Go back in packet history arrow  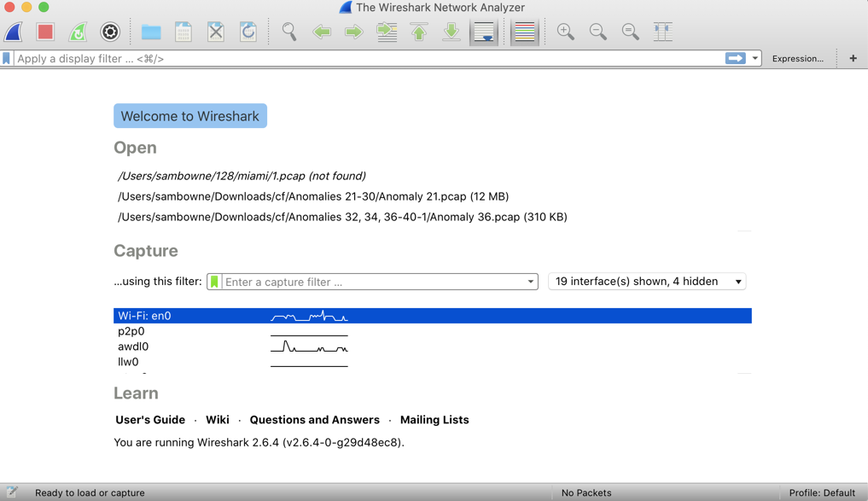(x=321, y=32)
